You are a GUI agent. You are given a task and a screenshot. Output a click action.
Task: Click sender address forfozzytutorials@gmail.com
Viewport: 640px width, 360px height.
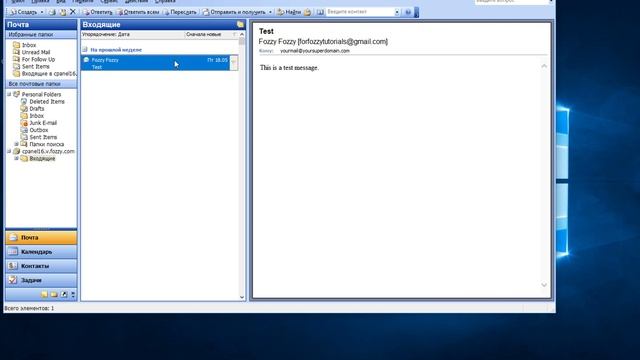[x=343, y=42]
